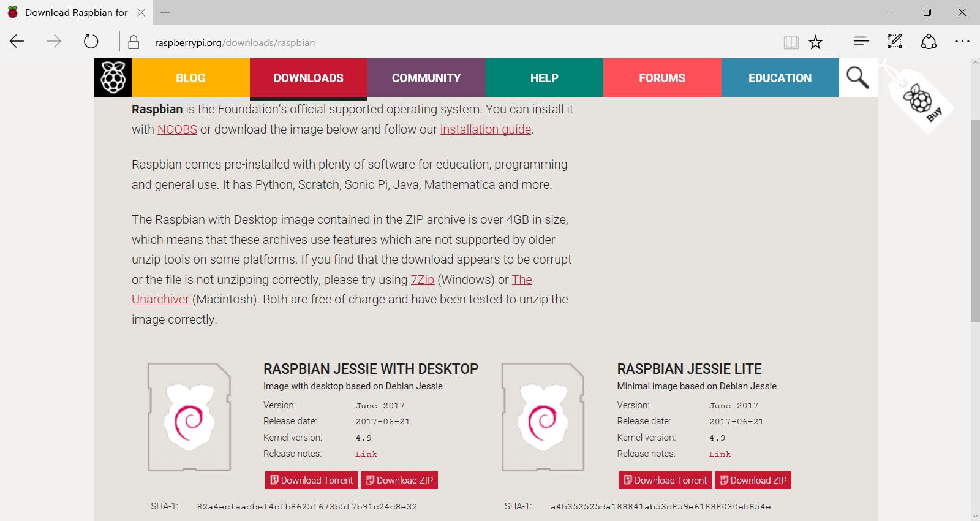Click kernel version 4.9 for Jessie Lite
Viewport: 980px width, 521px height.
717,438
